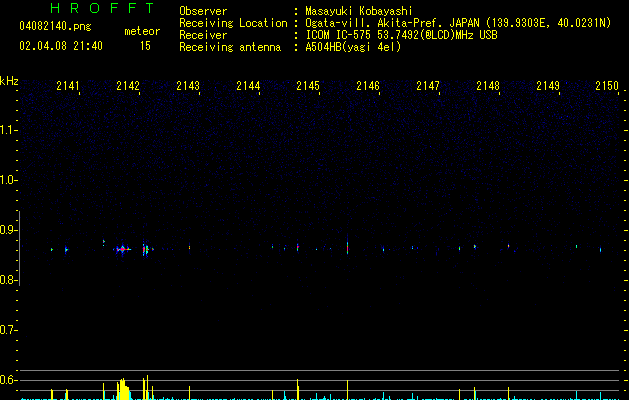Select the A504HB(yagi 4el) antenna text

tap(353, 47)
